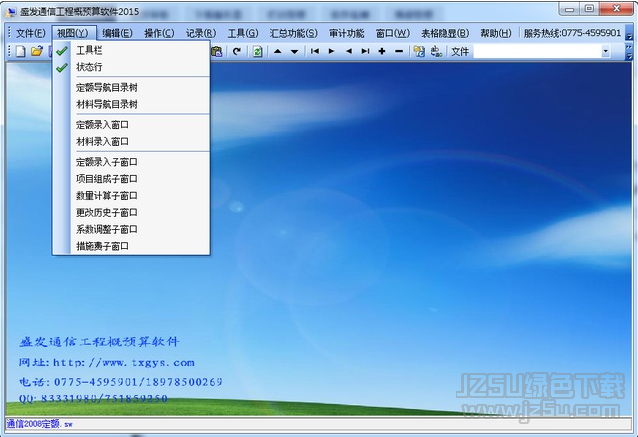The height and width of the screenshot is (437, 638).
Task: Toggle the 状态行 checked menu item
Action: 131,67
